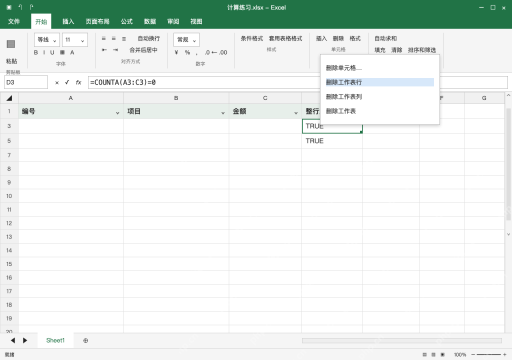
Task: Click the zoom out minus button
Action: tap(473, 355)
